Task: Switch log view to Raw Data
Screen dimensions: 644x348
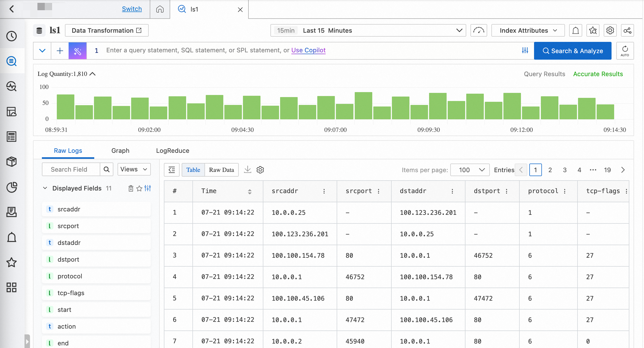Action: pyautogui.click(x=221, y=170)
